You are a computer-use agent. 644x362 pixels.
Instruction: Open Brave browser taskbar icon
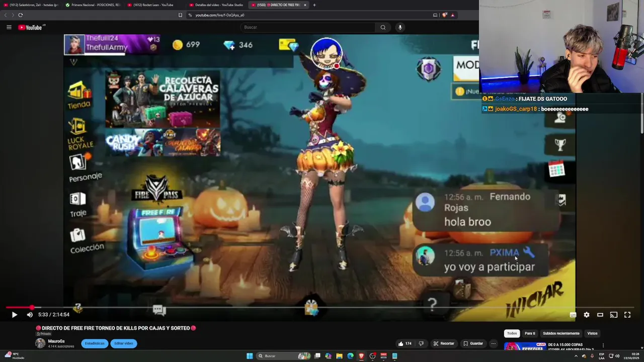pyautogui.click(x=361, y=356)
